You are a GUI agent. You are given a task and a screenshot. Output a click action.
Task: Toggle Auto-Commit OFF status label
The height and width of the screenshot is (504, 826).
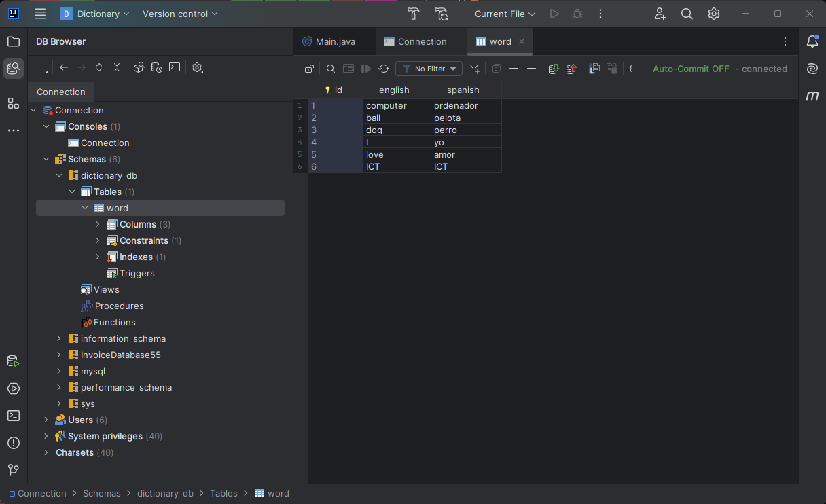tap(691, 69)
